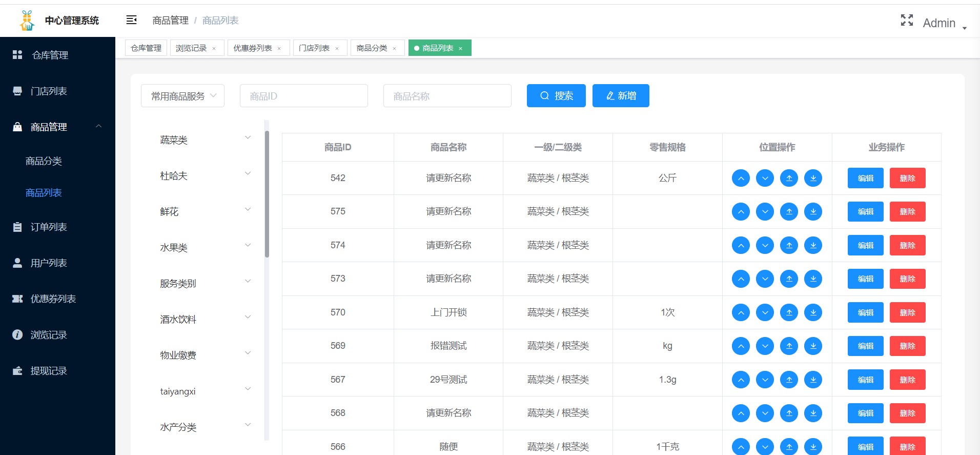Toggle fullscreen mode icon
Screen dimensions: 980x455
pos(907,20)
